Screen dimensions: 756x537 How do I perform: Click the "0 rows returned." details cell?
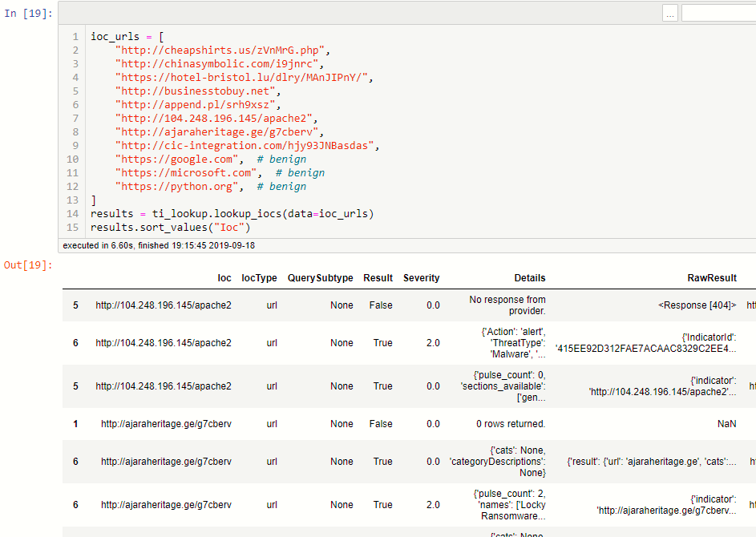point(511,424)
